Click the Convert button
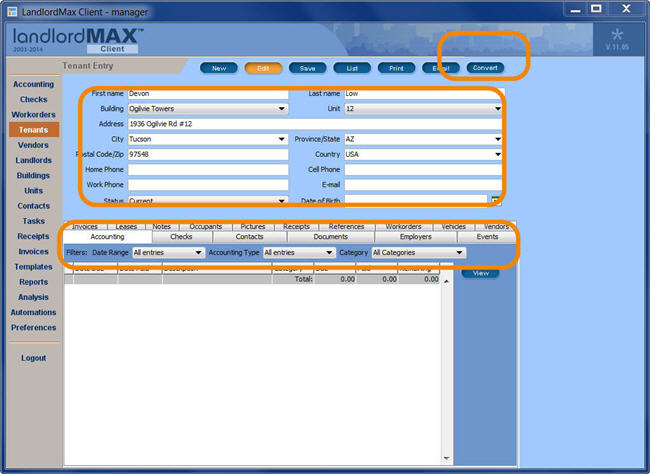Screen dimensions: 650x474 [485, 68]
